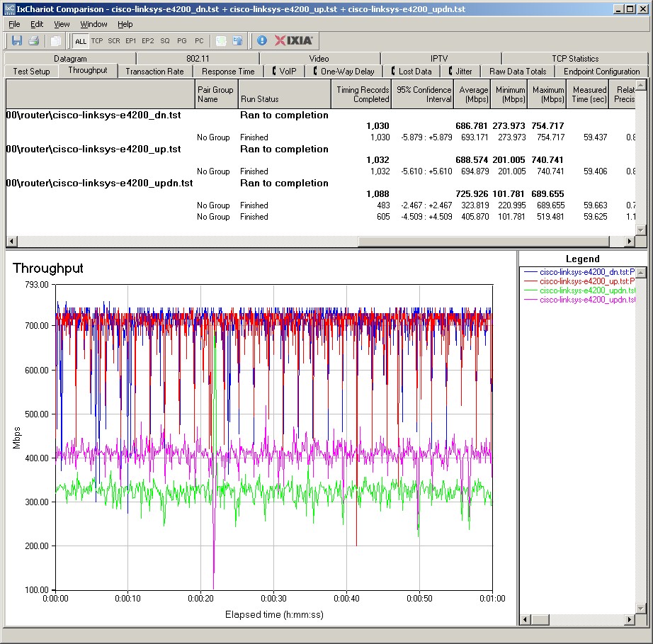Click the IXIA logo in toolbar
653x644 pixels.
point(294,40)
